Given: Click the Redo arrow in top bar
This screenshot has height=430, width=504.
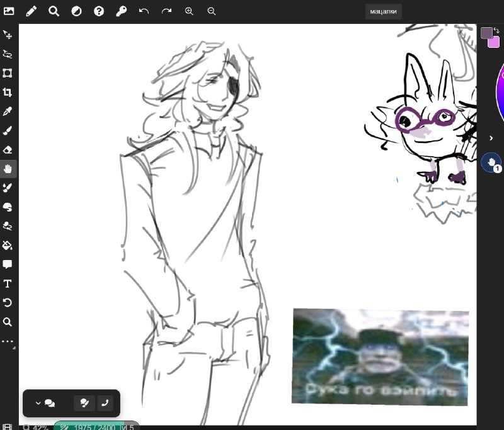Looking at the screenshot, I should click(166, 11).
